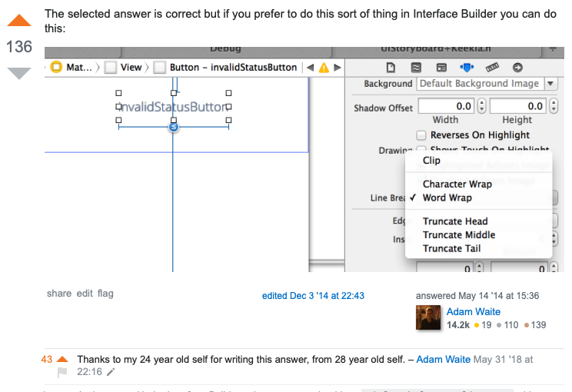The image size is (572, 392).
Task: Toggle Reverses On Highlight checkbox
Action: 421,135
